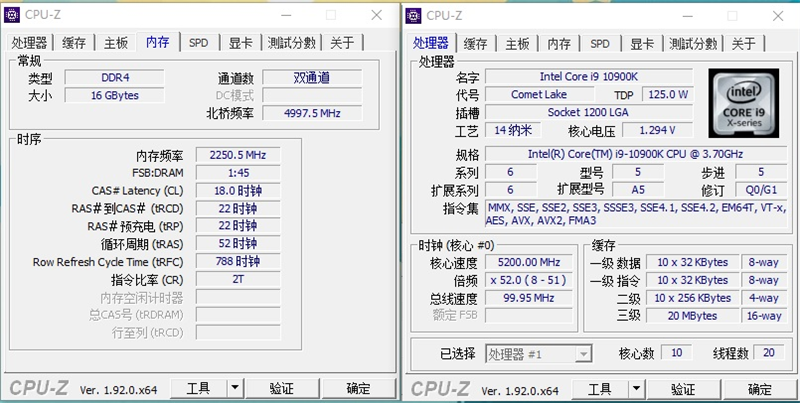Image resolution: width=800 pixels, height=403 pixels.
Task: Click 5200.00 MHz core speed value
Action: (x=528, y=262)
